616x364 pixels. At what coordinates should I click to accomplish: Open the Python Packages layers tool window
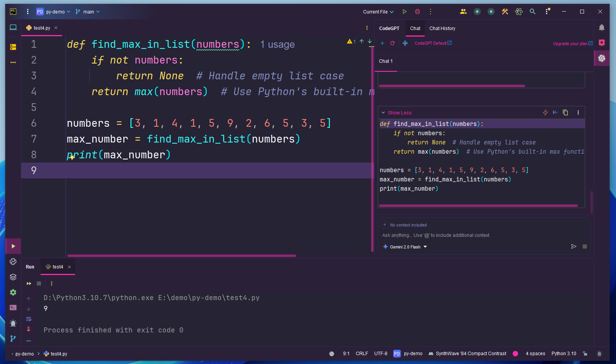coord(13,277)
